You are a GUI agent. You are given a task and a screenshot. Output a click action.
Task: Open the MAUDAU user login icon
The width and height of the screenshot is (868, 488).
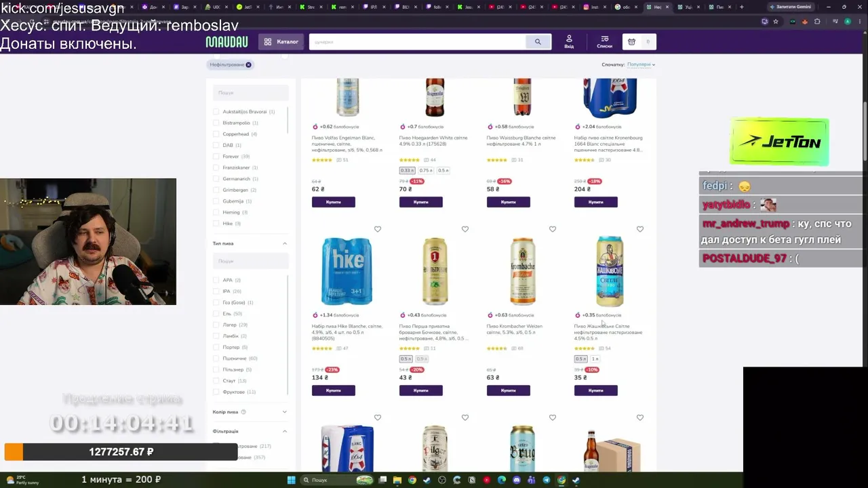pyautogui.click(x=569, y=42)
